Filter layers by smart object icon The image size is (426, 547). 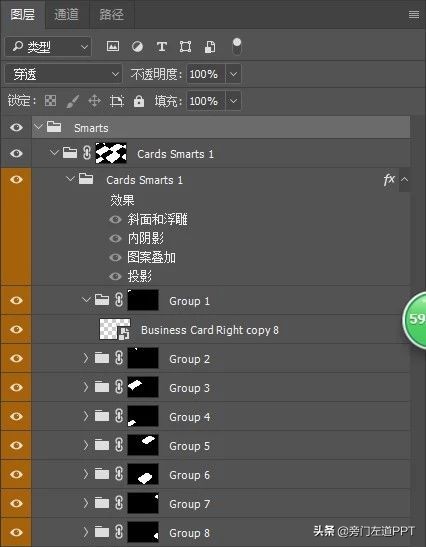210,47
